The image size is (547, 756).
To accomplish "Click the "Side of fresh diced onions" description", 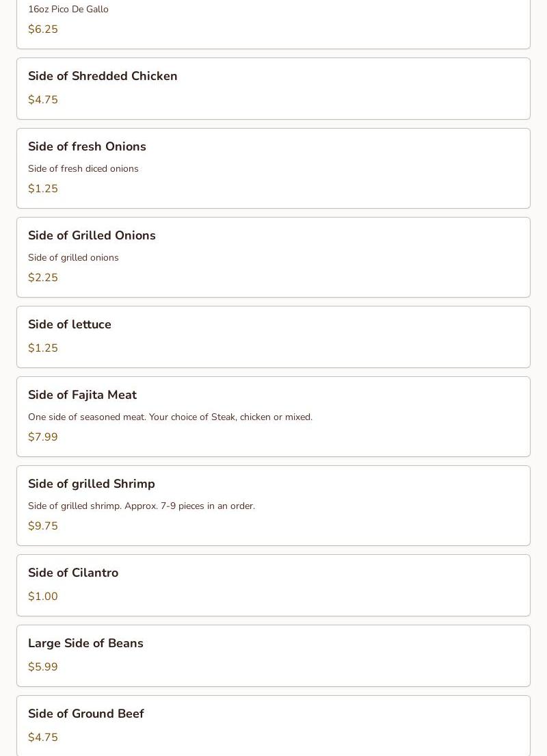I will pos(83,169).
